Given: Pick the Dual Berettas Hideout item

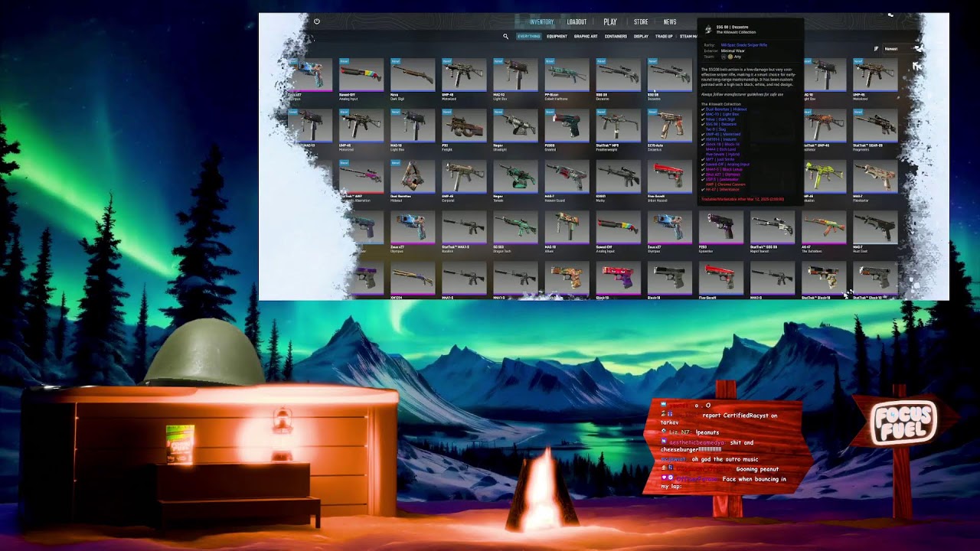Looking at the screenshot, I should click(x=413, y=181).
